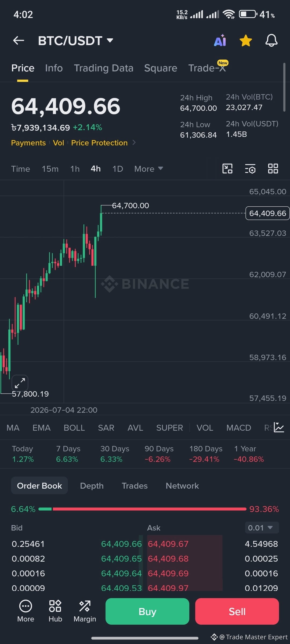The height and width of the screenshot is (644, 290).
Task: Open the Hub icon
Action: coord(55,611)
